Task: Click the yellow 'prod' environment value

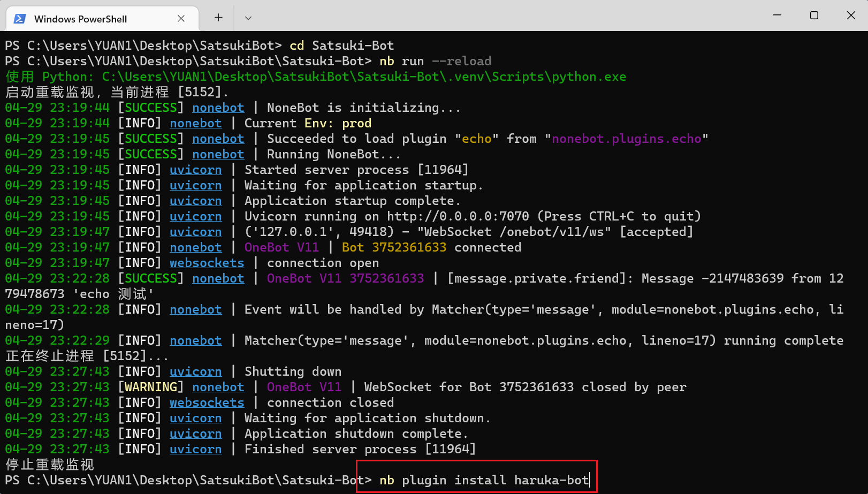Action: click(357, 123)
